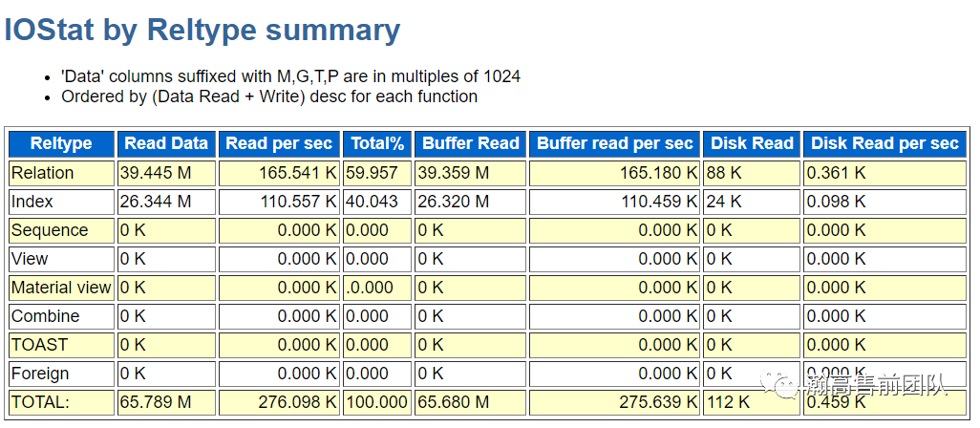Select the Read per sec header
Screen dimensions: 980x428
point(279,143)
